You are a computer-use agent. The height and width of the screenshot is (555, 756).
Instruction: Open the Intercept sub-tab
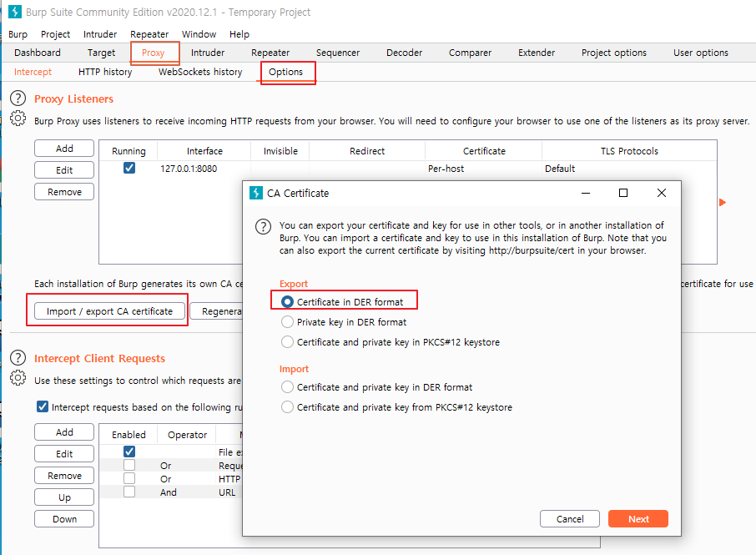pyautogui.click(x=33, y=72)
